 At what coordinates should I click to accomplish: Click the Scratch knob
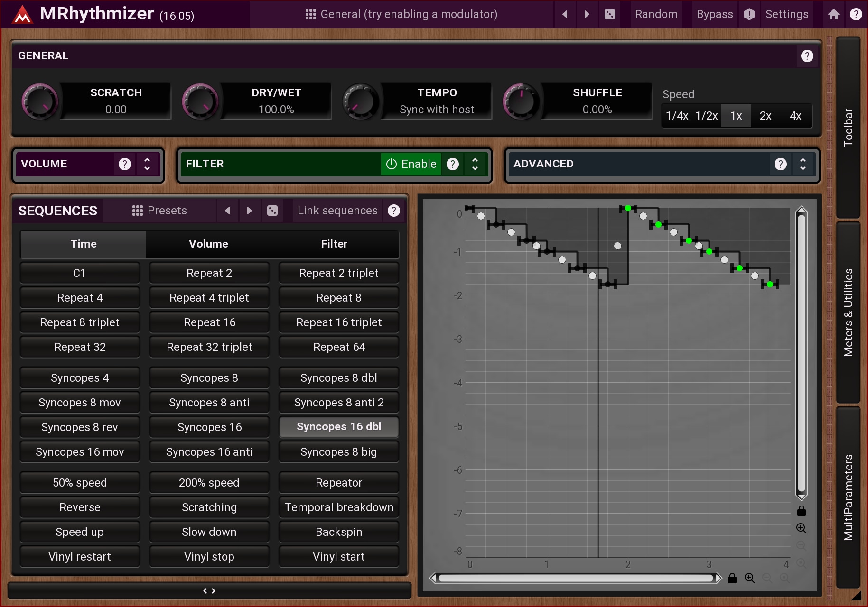[x=40, y=101]
